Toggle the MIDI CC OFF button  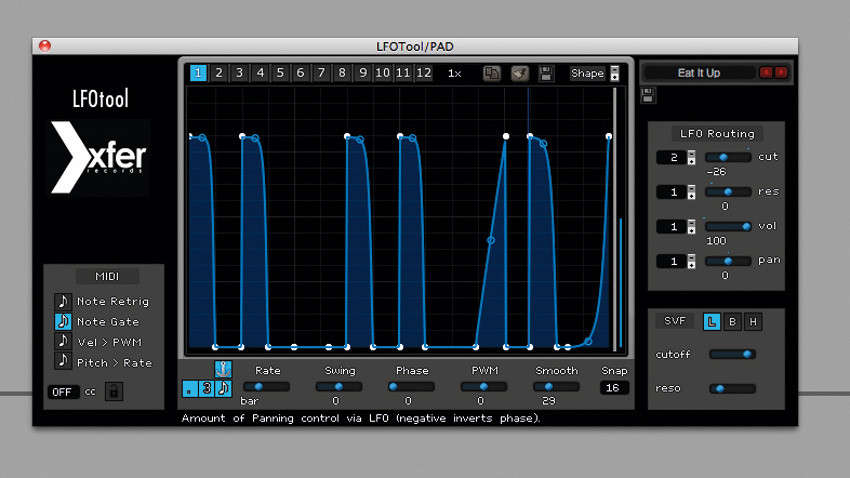[x=62, y=392]
